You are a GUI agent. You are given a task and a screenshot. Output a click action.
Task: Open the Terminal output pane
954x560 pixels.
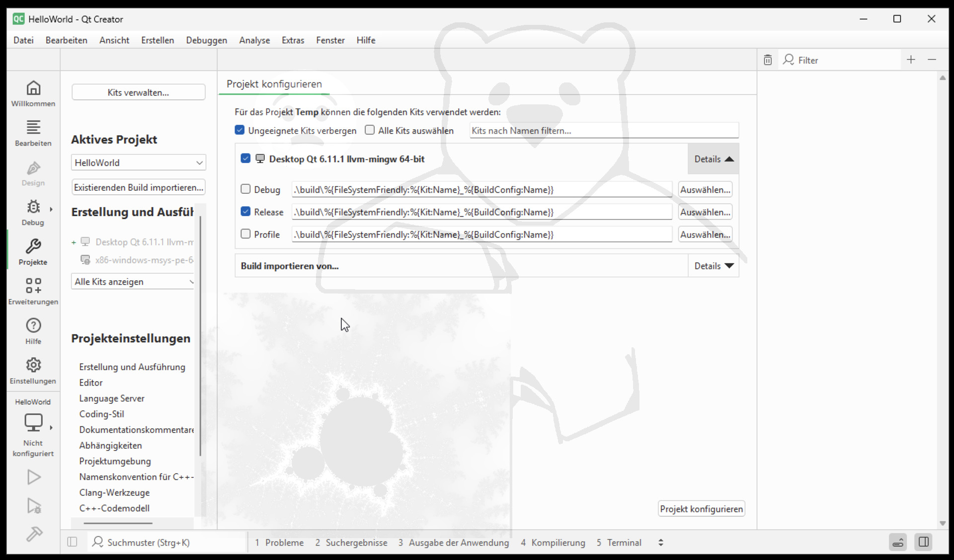point(619,543)
